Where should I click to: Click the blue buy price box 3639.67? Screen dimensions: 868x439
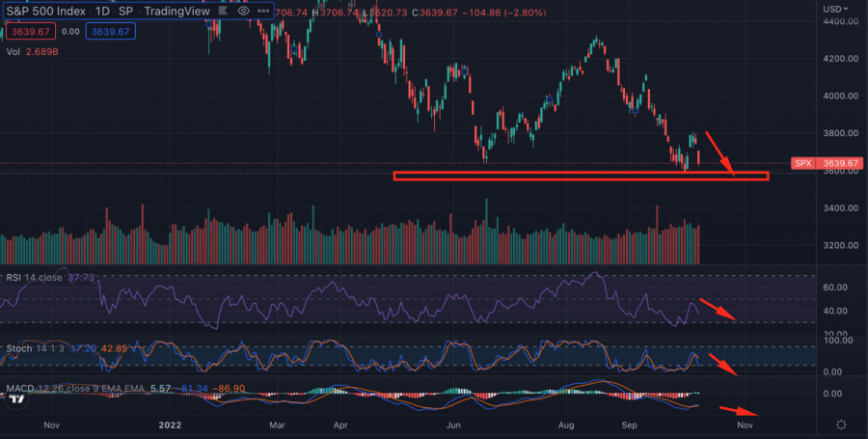pyautogui.click(x=108, y=31)
